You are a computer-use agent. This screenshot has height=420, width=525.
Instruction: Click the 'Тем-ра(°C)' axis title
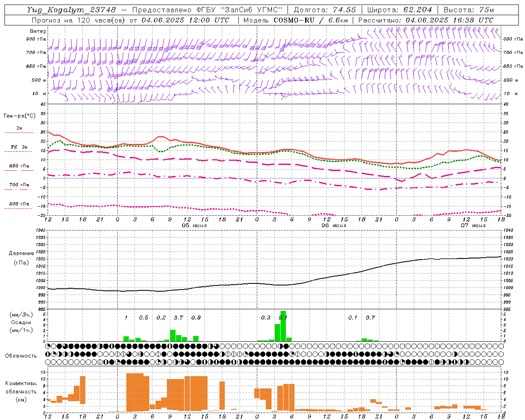[19, 116]
